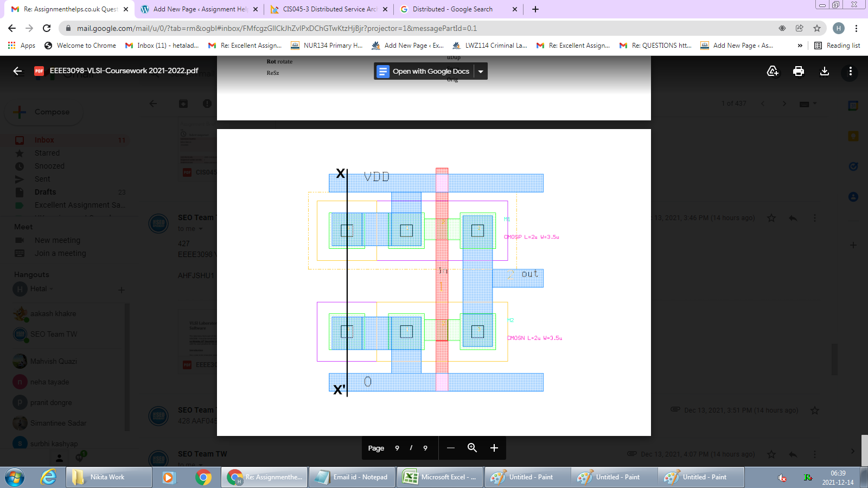868x488 pixels.
Task: Open Chrome's three-dot menu
Action: 856,28
